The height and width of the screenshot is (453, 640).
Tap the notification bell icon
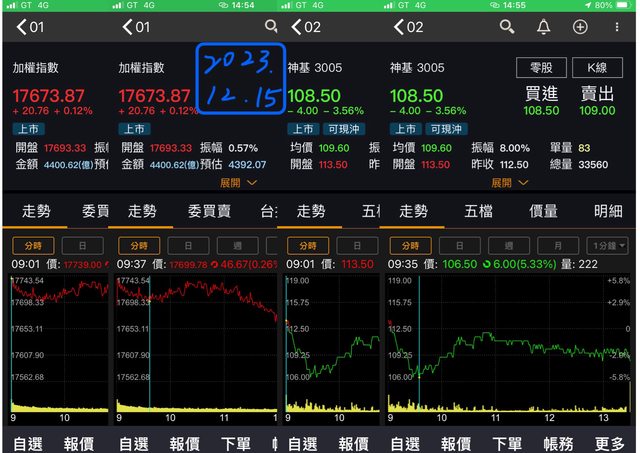tap(543, 27)
